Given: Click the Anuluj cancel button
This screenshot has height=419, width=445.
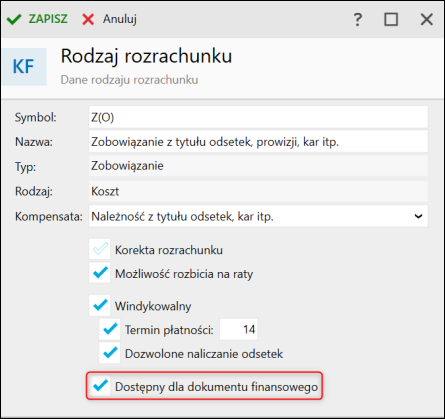Looking at the screenshot, I should [110, 19].
